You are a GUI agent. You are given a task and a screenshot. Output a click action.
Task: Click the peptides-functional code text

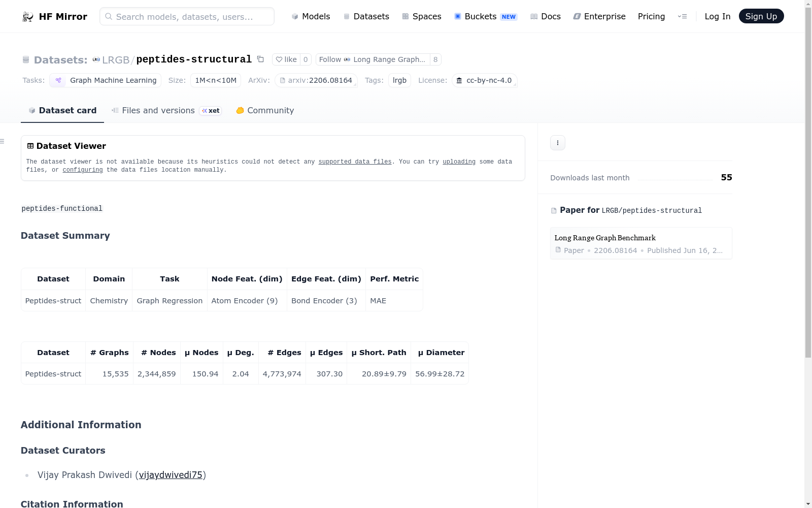62,209
